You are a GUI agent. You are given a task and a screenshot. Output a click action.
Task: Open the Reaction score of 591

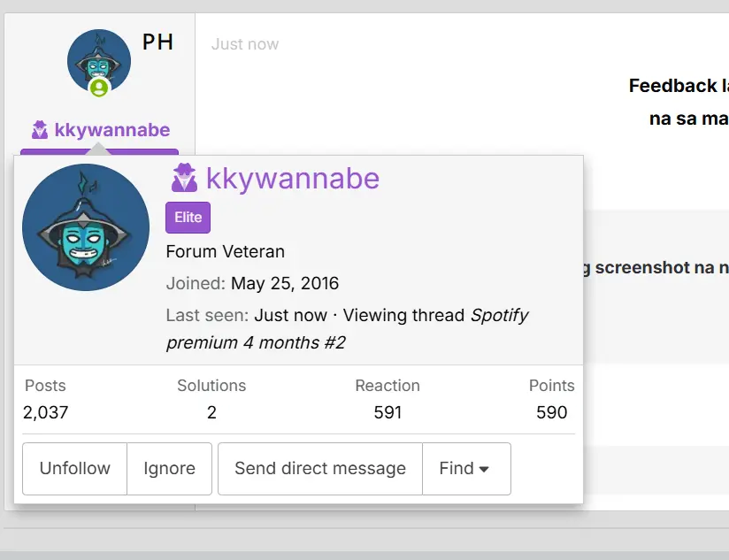point(388,412)
